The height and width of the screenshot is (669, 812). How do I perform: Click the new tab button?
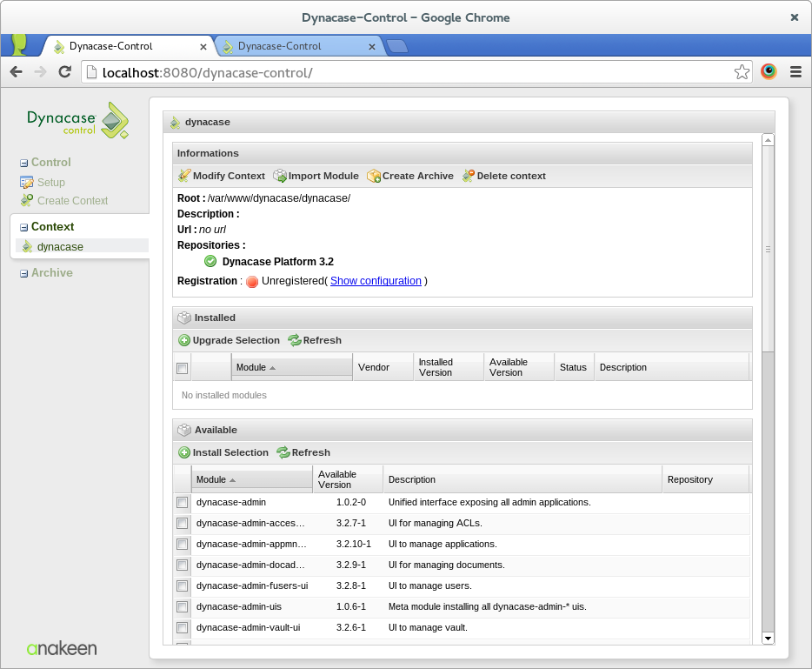click(397, 46)
